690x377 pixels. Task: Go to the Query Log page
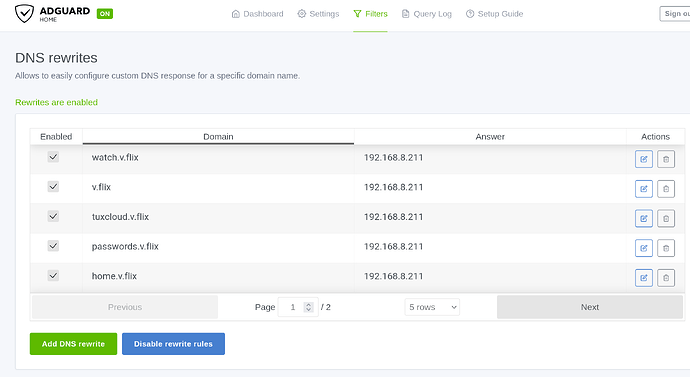point(426,14)
